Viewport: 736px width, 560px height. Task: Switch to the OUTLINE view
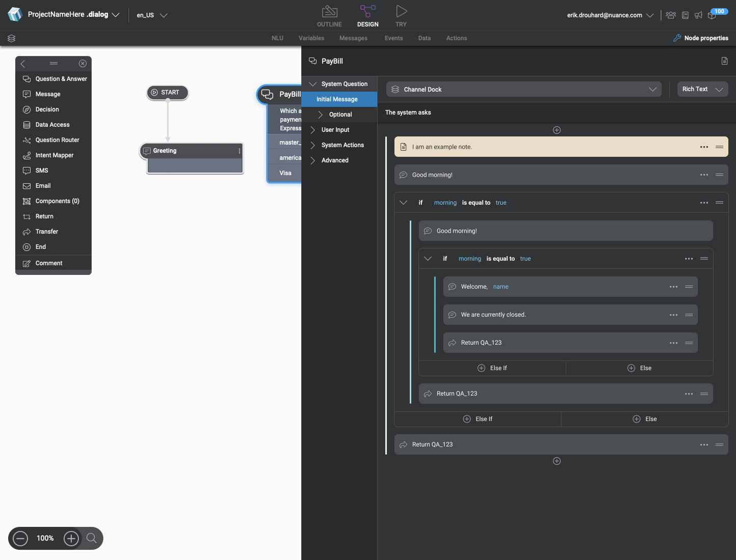coord(329,16)
